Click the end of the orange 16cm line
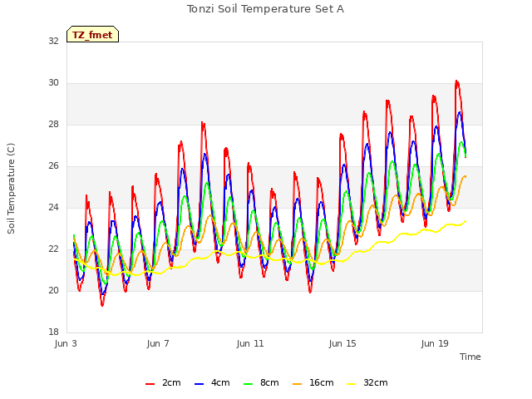 [x=465, y=176]
